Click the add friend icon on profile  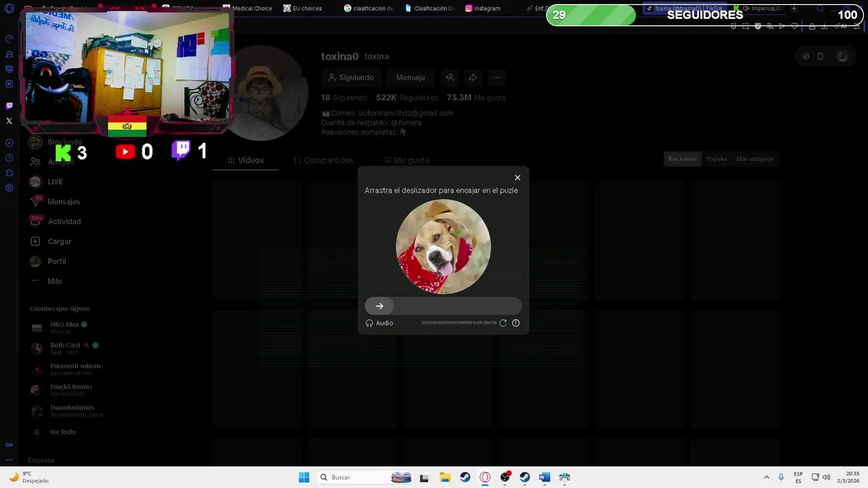(450, 77)
